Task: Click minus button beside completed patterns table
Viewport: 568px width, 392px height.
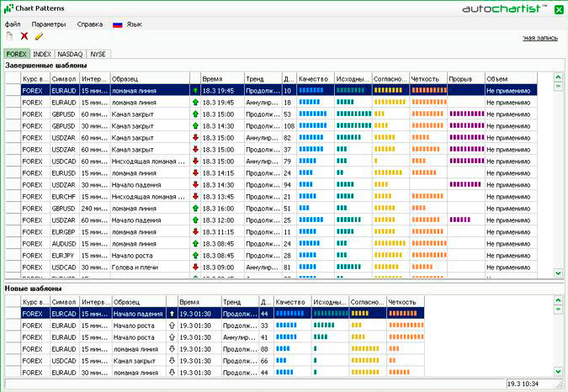Action: (557, 86)
